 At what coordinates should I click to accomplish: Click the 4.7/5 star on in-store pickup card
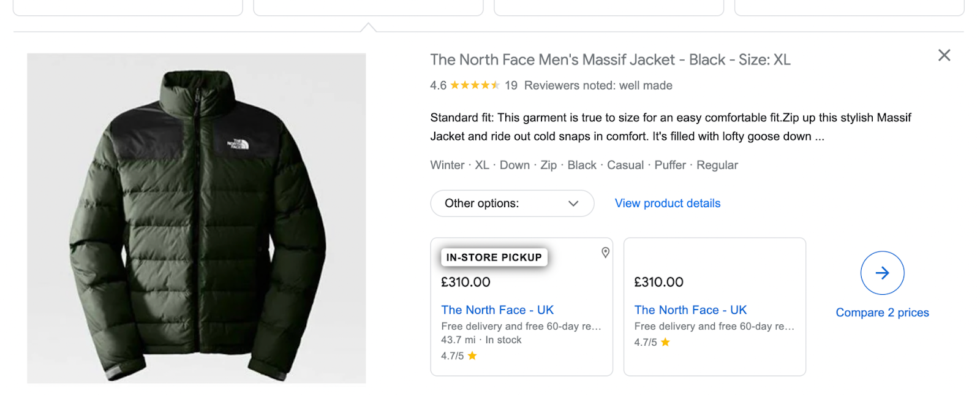click(x=472, y=356)
